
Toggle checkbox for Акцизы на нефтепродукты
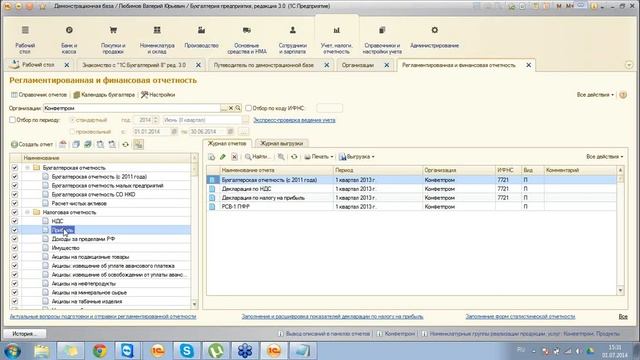[x=15, y=284]
